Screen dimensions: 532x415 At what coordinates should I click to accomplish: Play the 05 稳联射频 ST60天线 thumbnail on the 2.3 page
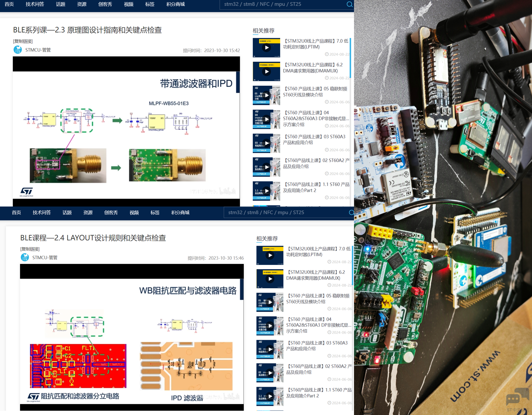(266, 96)
